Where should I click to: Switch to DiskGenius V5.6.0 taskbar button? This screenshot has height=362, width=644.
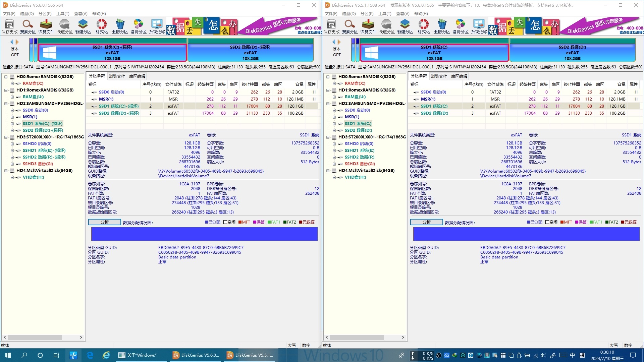click(x=196, y=355)
